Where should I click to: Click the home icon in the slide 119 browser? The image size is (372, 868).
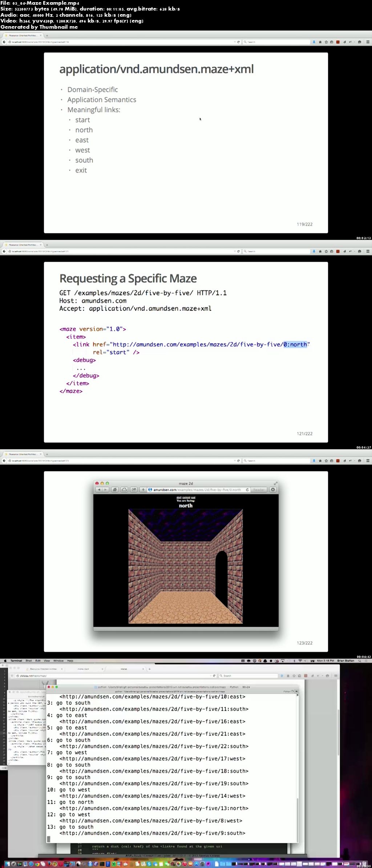(320, 42)
